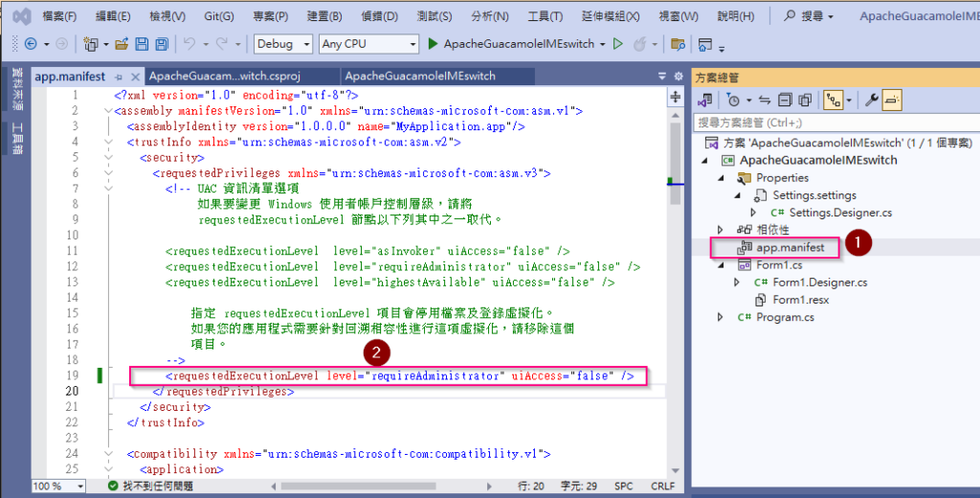Open the backward navigation history dropdown arrow
The width and height of the screenshot is (980, 498).
tap(46, 44)
